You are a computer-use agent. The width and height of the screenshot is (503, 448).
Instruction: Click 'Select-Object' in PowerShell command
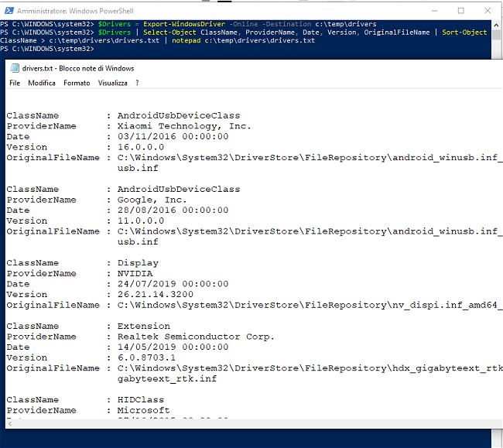pyautogui.click(x=169, y=32)
